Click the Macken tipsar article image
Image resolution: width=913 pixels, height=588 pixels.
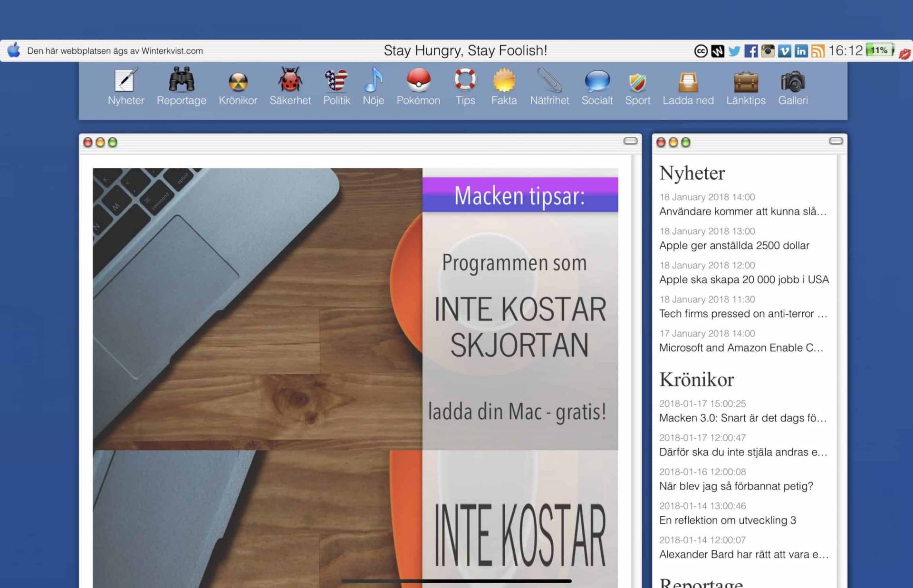click(355, 309)
